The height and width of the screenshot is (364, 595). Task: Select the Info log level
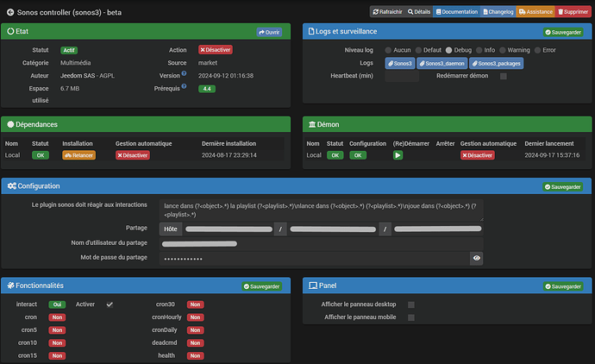(479, 50)
